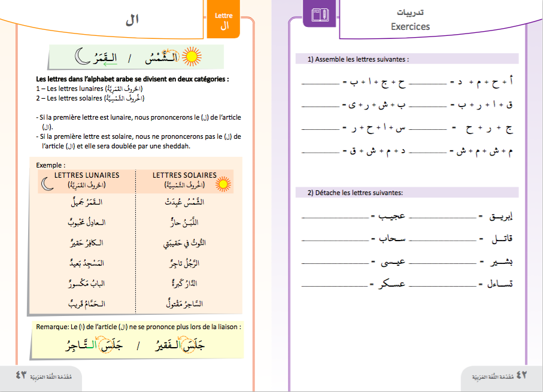Click the word 'قاتل' in exercise 2
The height and width of the screenshot is (392, 543).
tap(502, 239)
